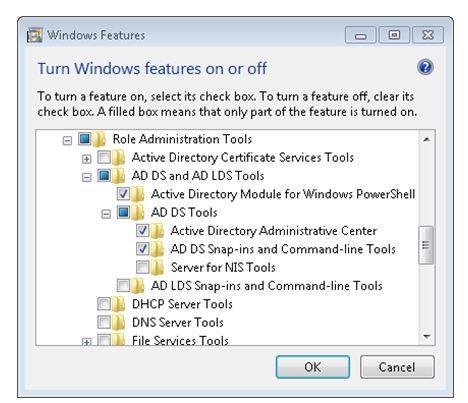This screenshot has width=468, height=403.
Task: Select 'Active Directory Module for Windows PowerShell' text
Action: [x=283, y=194]
